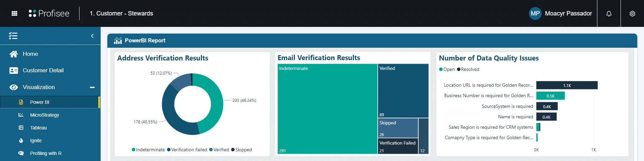Toggle Skipped legend in address chart
The height and width of the screenshot is (161, 644).
(x=241, y=150)
